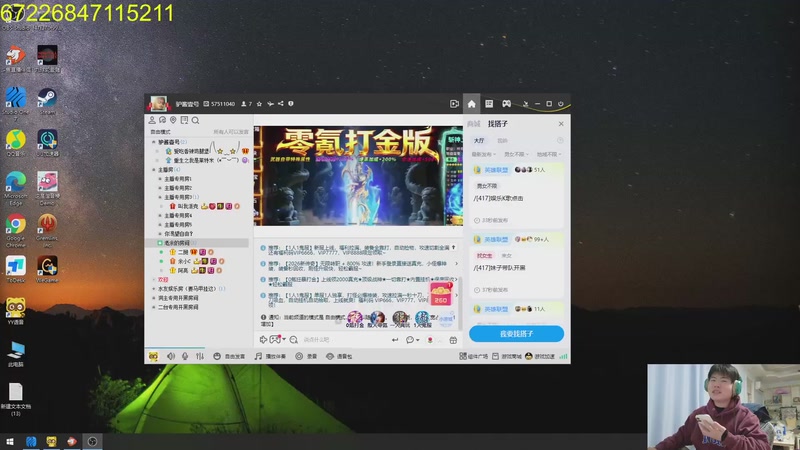Click the 录音 record button
Viewport: 800px width, 450px height.
(x=306, y=356)
